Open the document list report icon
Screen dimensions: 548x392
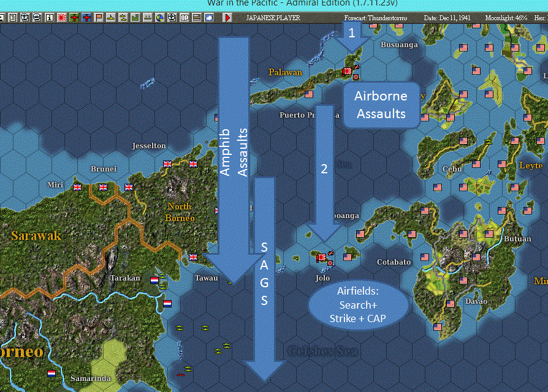(13, 17)
